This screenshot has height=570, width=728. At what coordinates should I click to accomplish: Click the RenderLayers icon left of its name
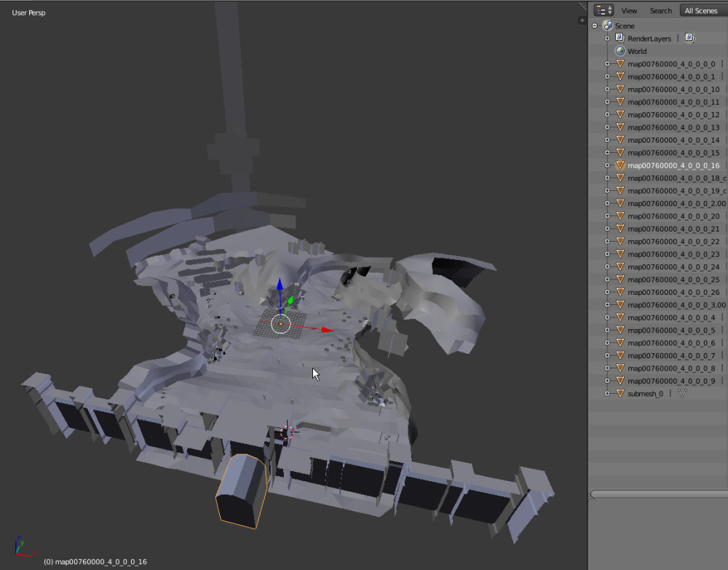click(x=620, y=38)
